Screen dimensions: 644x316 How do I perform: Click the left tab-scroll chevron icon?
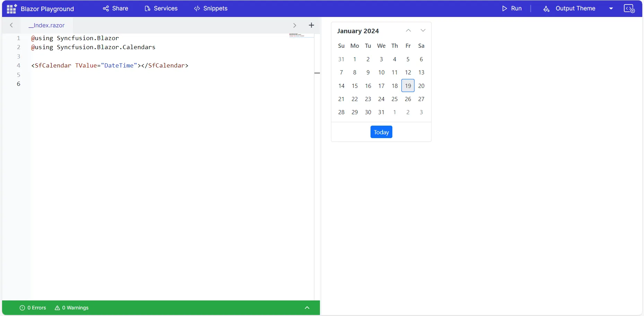pos(11,25)
